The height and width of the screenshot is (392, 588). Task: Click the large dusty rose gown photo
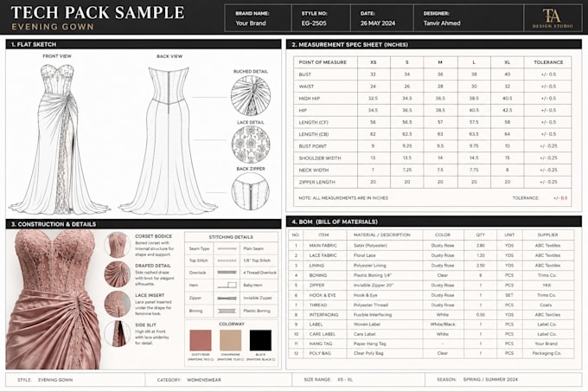tap(54, 299)
